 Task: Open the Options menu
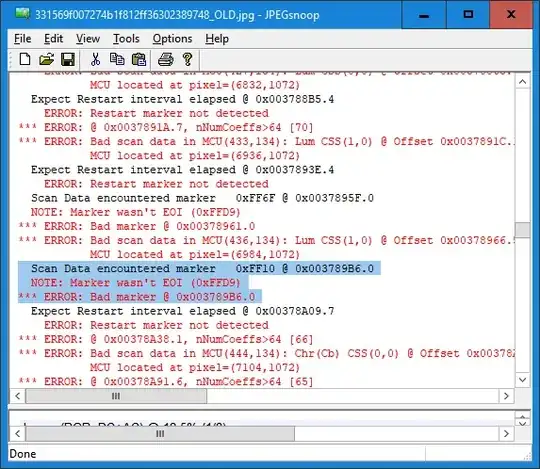point(172,39)
